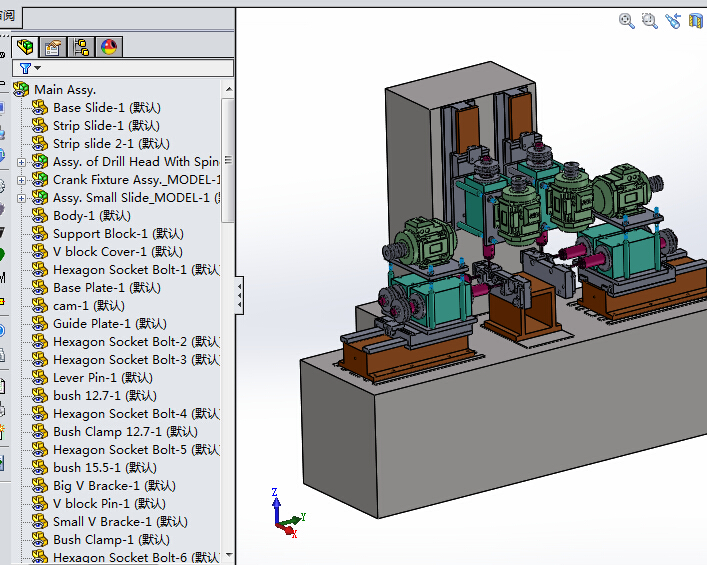The image size is (707, 565).
Task: Open the feature tree filter dropdown
Action: tap(30, 68)
